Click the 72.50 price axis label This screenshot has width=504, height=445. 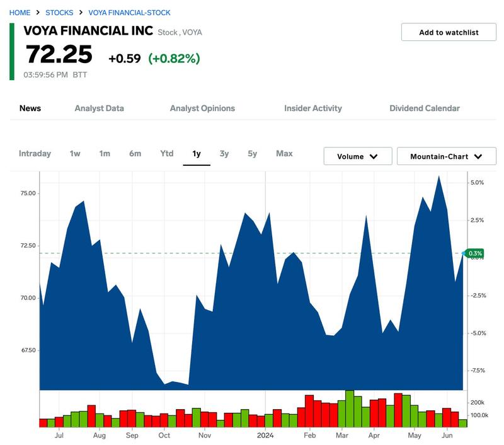point(28,246)
